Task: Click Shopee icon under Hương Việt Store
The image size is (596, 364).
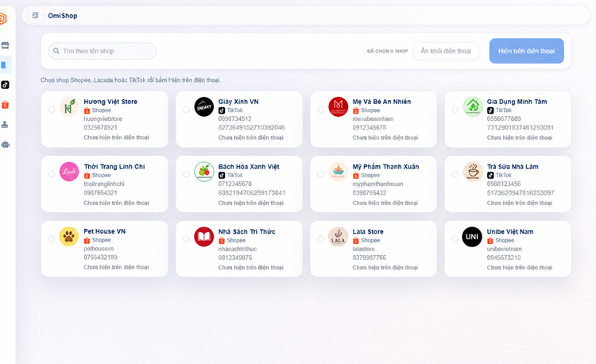Action: click(87, 110)
